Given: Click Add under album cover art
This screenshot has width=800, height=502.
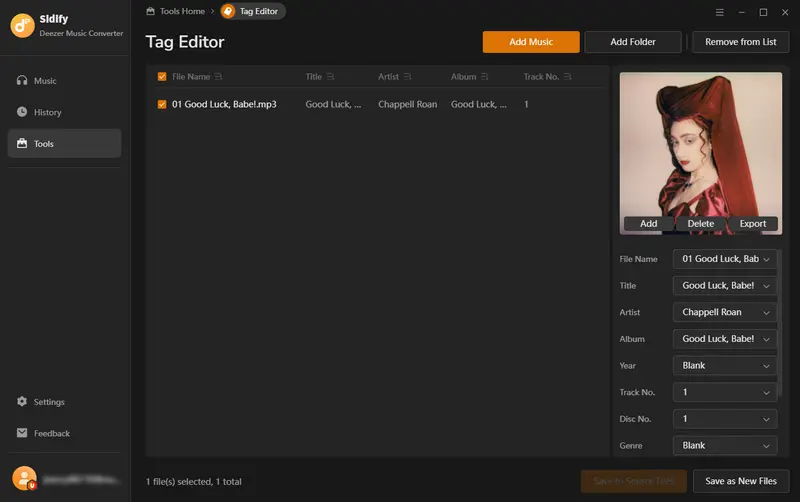Looking at the screenshot, I should pos(648,223).
